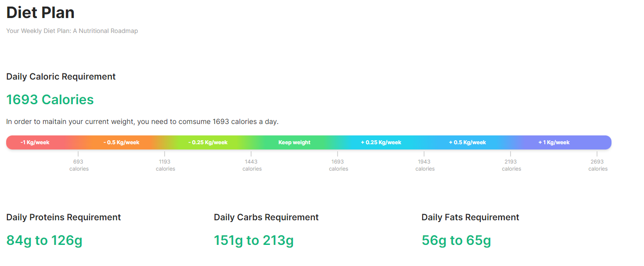The width and height of the screenshot is (644, 266).
Task: Click the 1193 calories tick label
Action: pos(165,165)
